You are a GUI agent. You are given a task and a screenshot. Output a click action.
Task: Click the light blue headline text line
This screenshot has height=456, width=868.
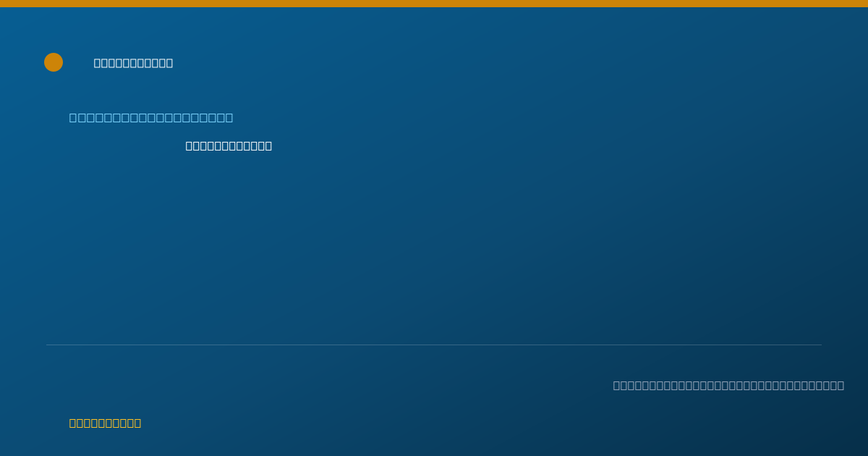pos(151,117)
